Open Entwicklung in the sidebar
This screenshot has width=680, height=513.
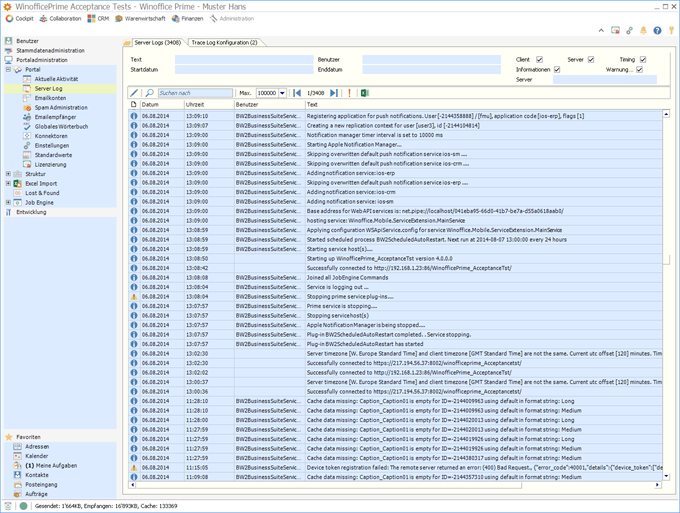(x=31, y=212)
